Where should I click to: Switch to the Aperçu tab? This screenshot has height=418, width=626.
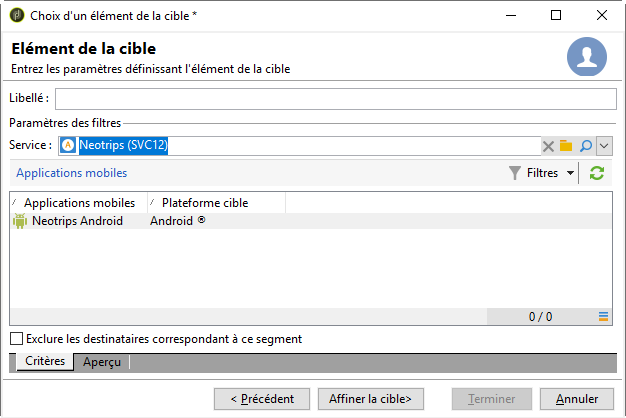tap(102, 362)
